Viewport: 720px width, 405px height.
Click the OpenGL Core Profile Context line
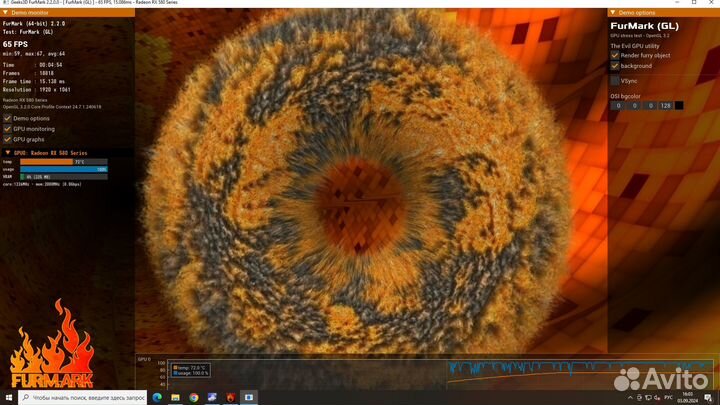(x=52, y=107)
